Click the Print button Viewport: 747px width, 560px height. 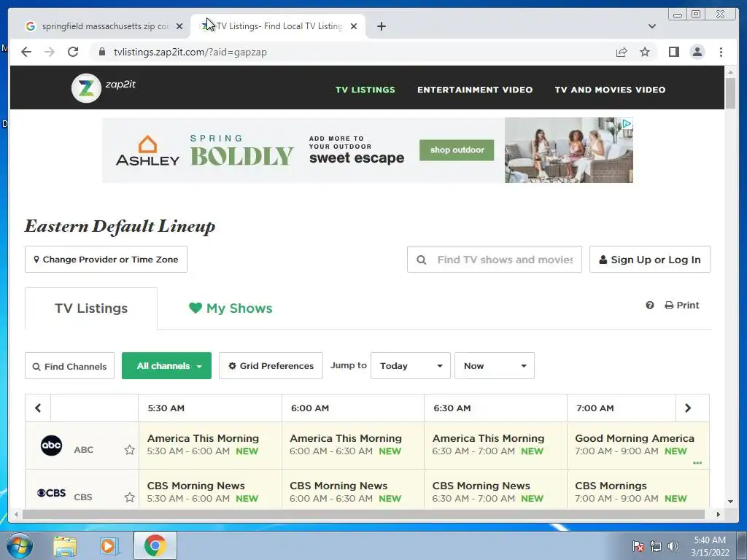(682, 306)
